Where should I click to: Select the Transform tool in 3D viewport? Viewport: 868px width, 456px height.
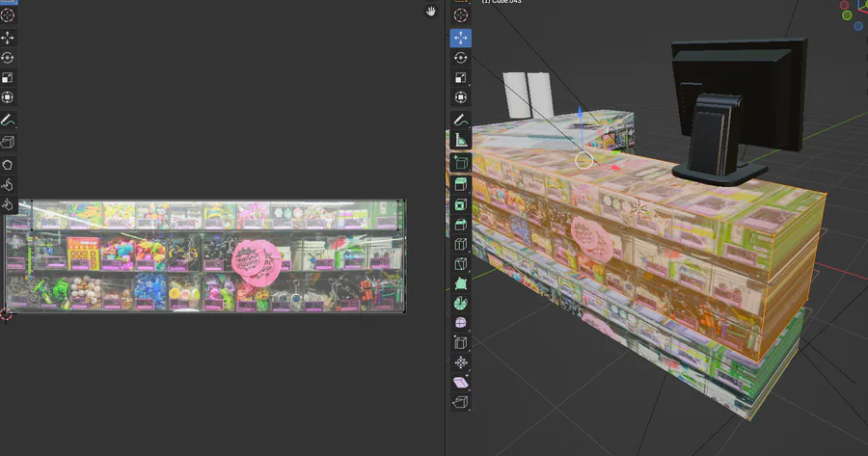click(461, 97)
